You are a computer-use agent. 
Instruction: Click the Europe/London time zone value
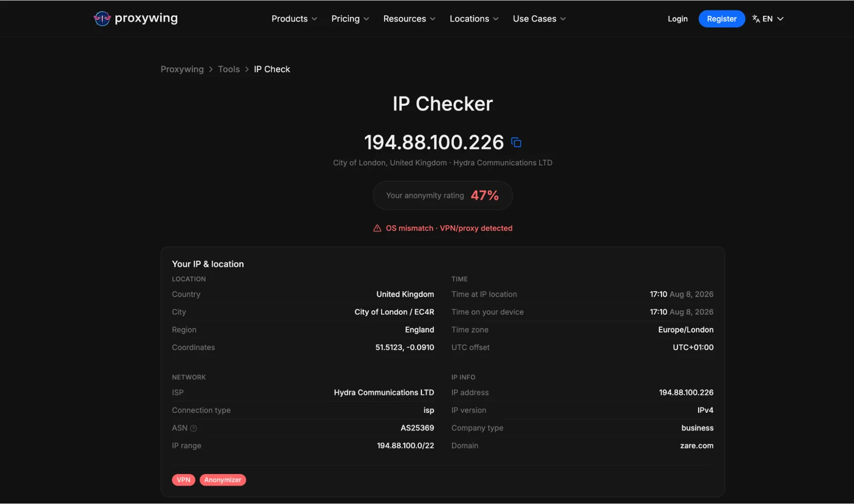(x=686, y=330)
